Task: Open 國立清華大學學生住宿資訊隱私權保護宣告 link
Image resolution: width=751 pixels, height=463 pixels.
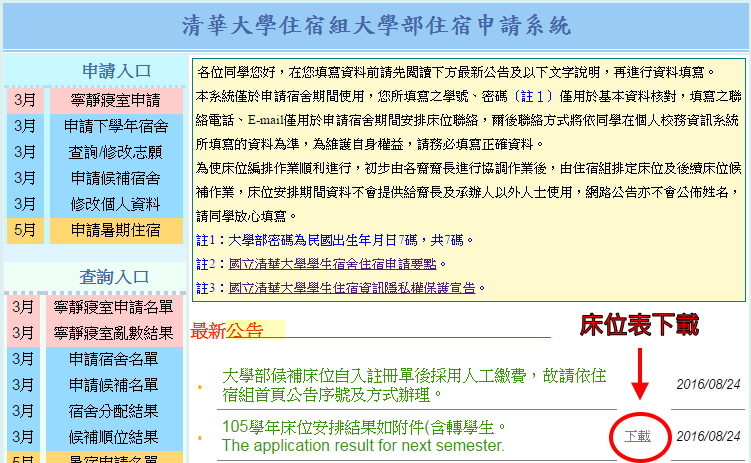Action: (352, 288)
